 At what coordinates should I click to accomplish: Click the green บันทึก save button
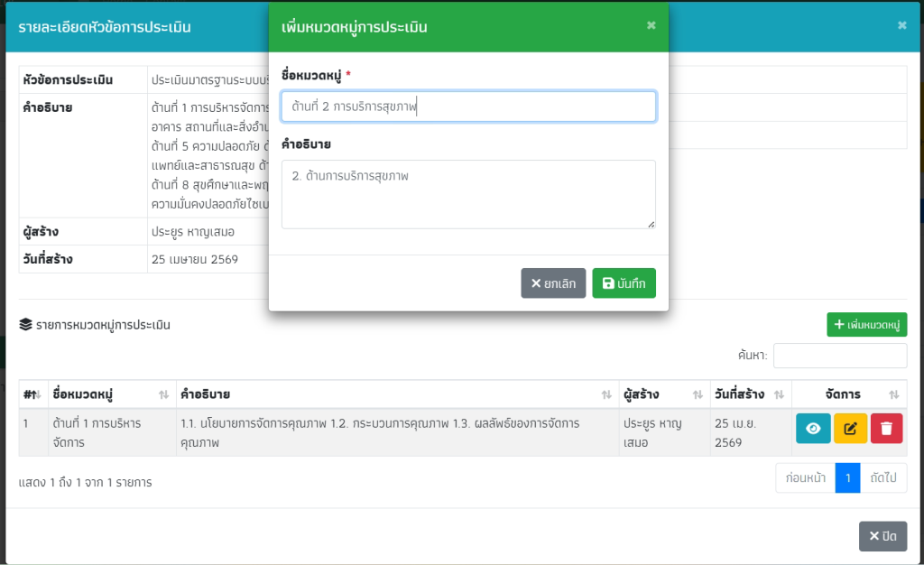624,283
